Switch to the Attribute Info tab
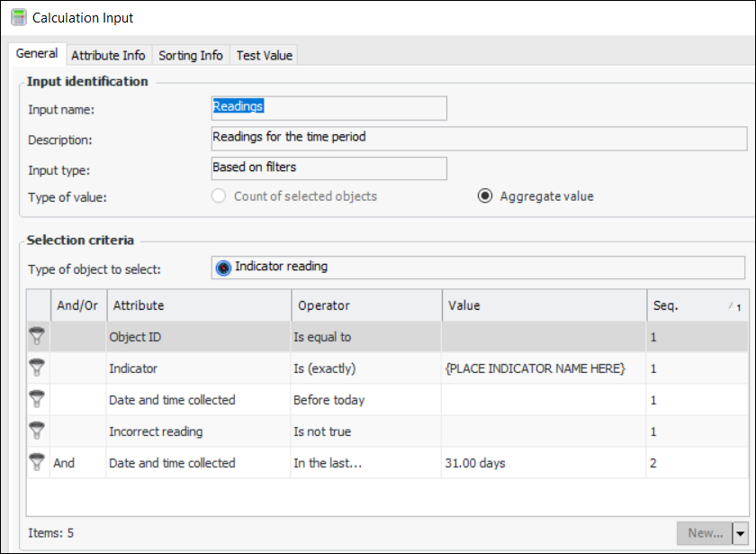 (108, 55)
